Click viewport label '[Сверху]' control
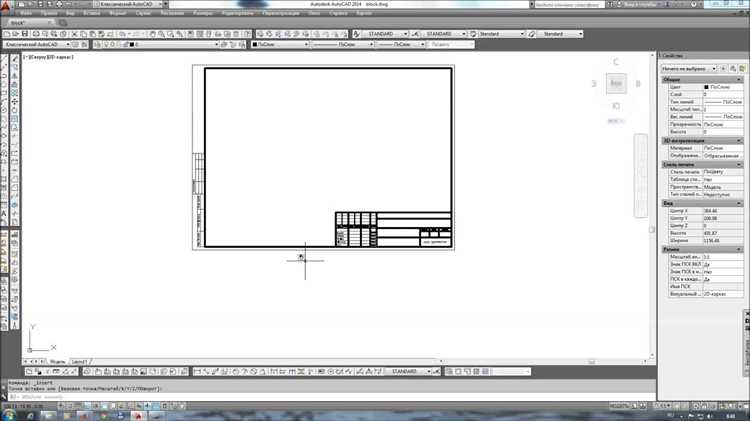750x421 pixels. (39, 57)
